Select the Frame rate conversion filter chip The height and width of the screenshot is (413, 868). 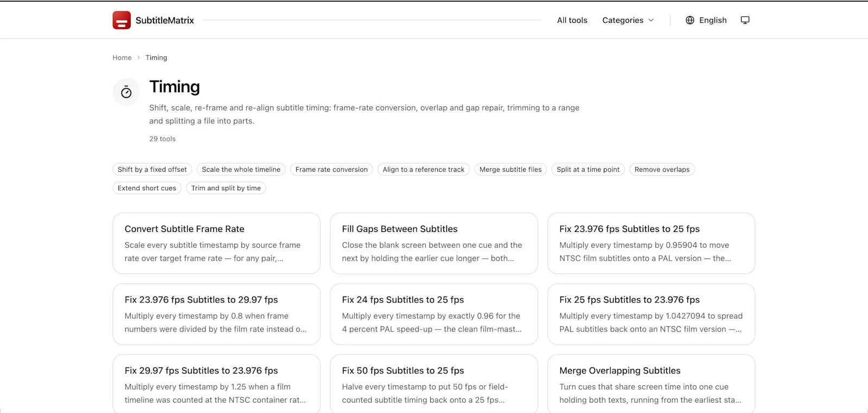point(331,170)
